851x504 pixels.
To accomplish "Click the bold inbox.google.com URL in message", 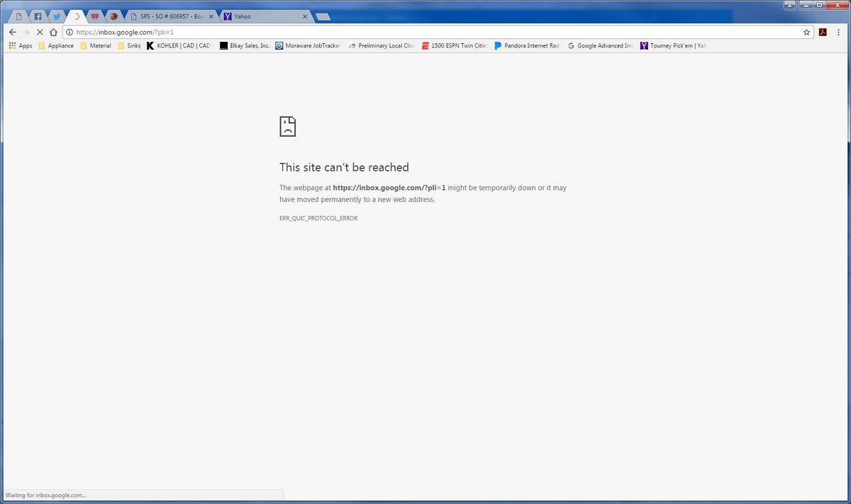I will coord(389,188).
